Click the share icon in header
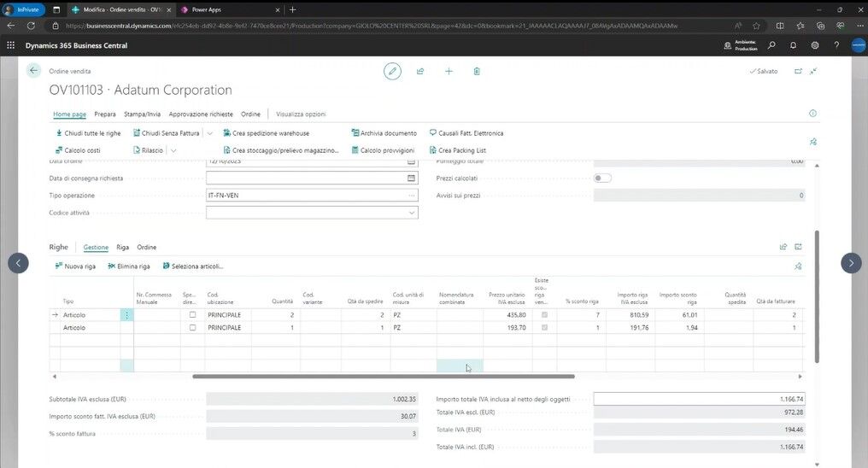Image resolution: width=868 pixels, height=468 pixels. tap(420, 71)
